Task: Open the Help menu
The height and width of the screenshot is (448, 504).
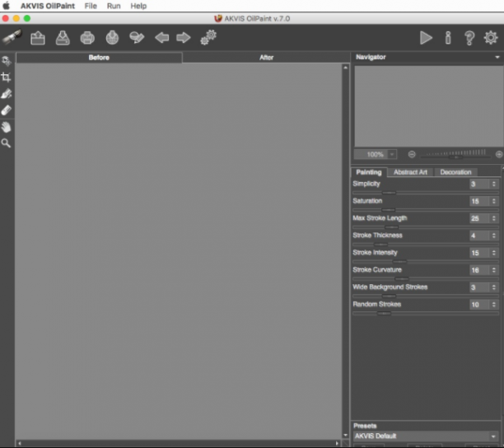Action: pyautogui.click(x=138, y=6)
